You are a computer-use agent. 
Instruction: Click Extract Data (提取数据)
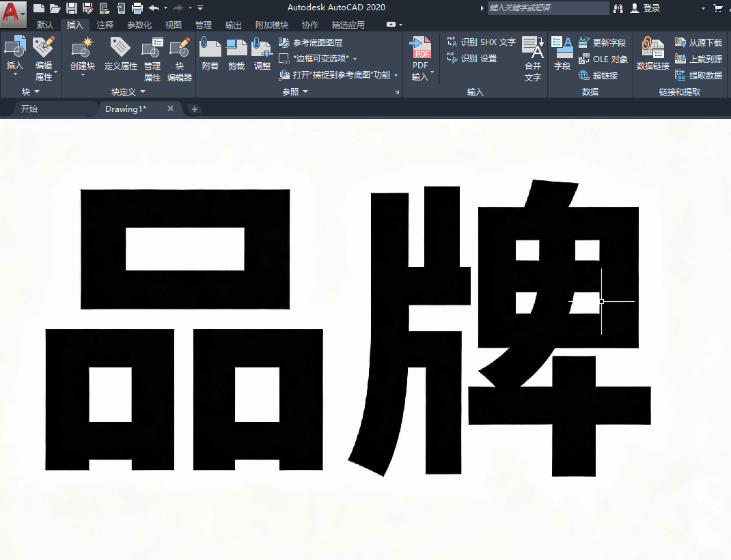pyautogui.click(x=699, y=75)
